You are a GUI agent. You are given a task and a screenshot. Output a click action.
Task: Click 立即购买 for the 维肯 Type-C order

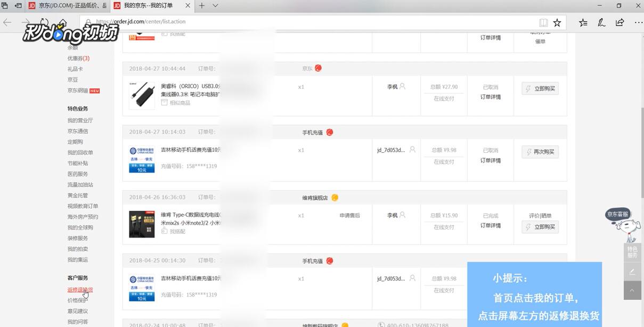[x=540, y=227]
